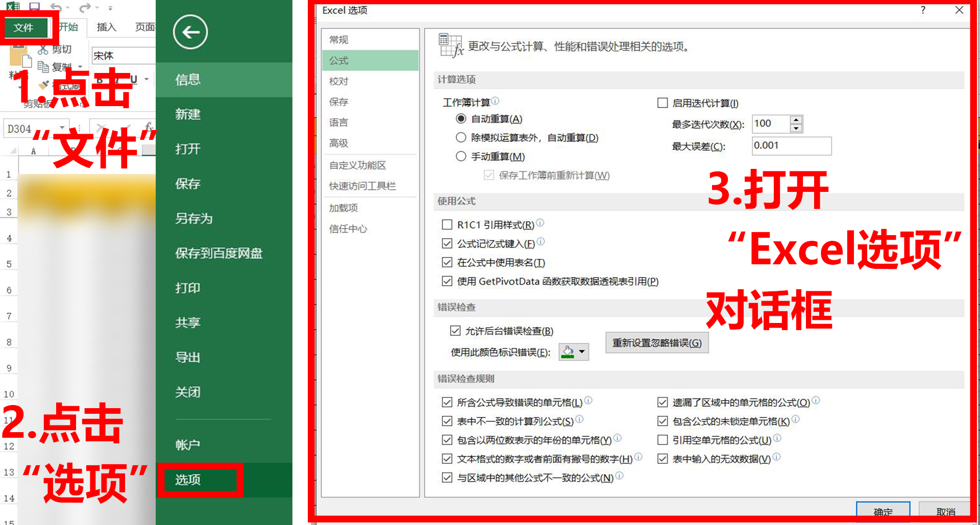
Task: Select 快速访问工具栏 in Excel Options
Action: [370, 186]
